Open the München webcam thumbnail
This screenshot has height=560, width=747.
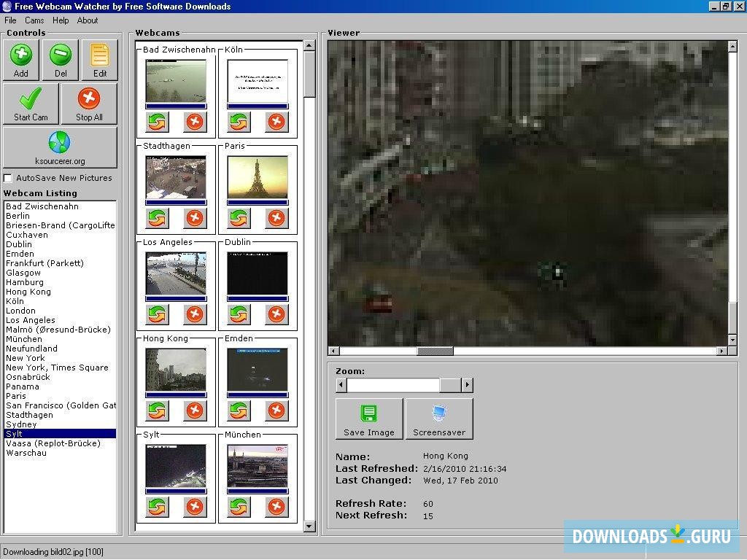tap(258, 466)
